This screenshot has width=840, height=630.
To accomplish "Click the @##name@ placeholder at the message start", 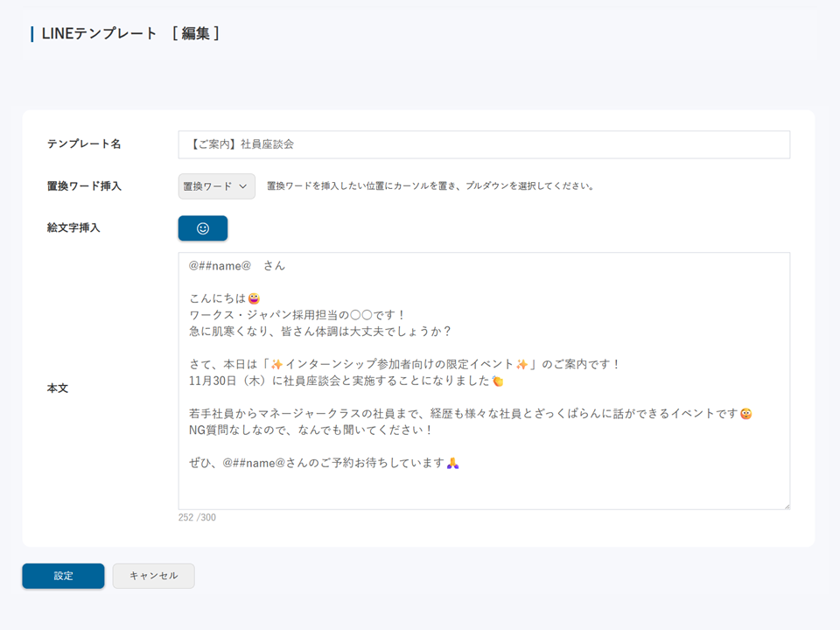I will (222, 265).
